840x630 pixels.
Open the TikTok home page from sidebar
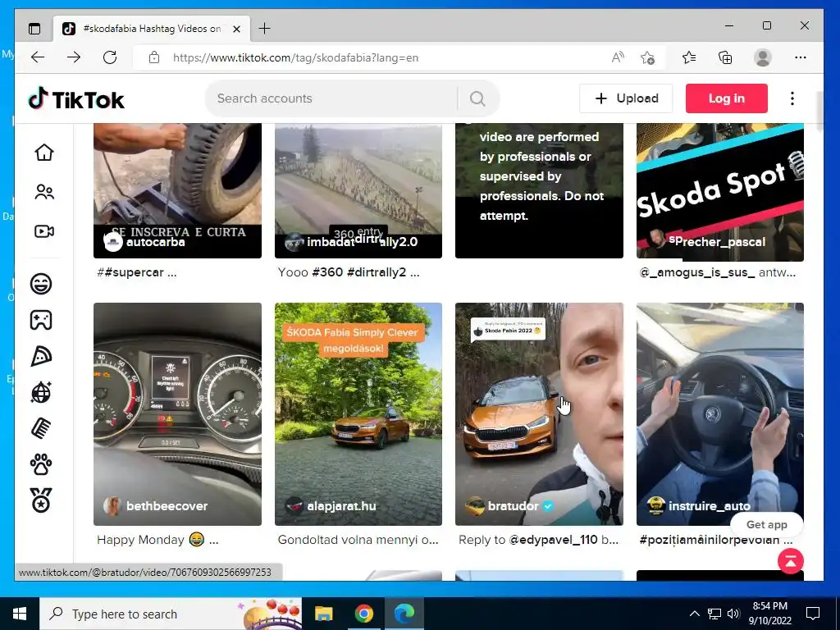point(44,152)
